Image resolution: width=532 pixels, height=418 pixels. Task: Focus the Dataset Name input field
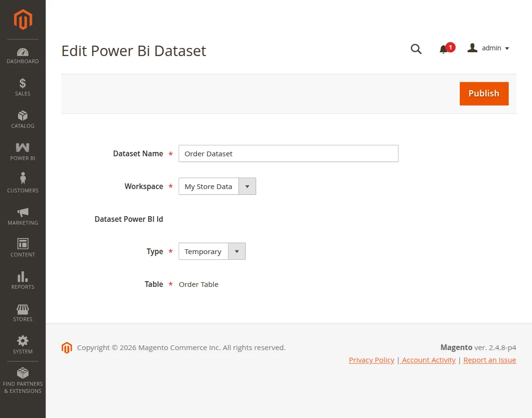click(288, 154)
